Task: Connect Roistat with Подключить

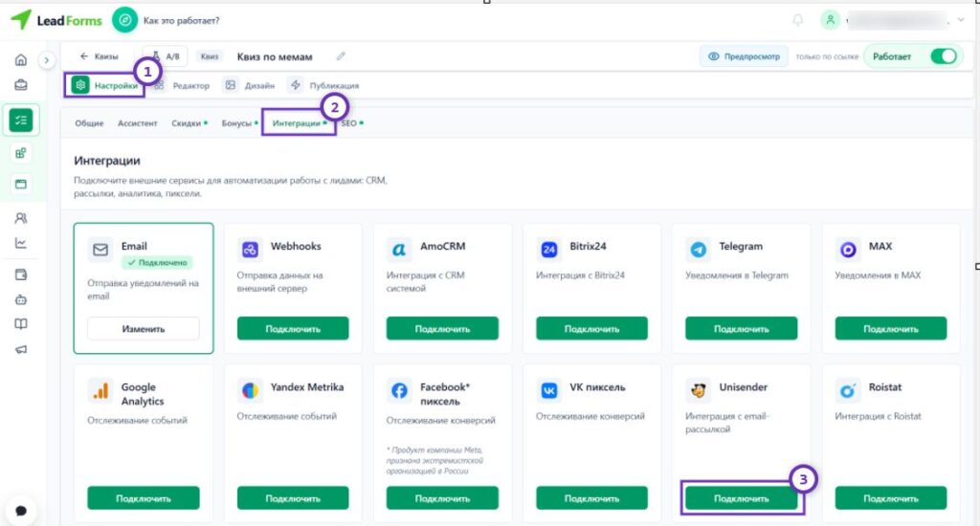Action: [891, 498]
